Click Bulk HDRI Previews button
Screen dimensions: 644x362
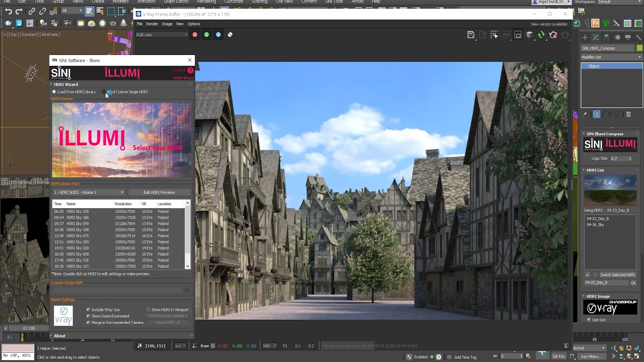point(159,192)
